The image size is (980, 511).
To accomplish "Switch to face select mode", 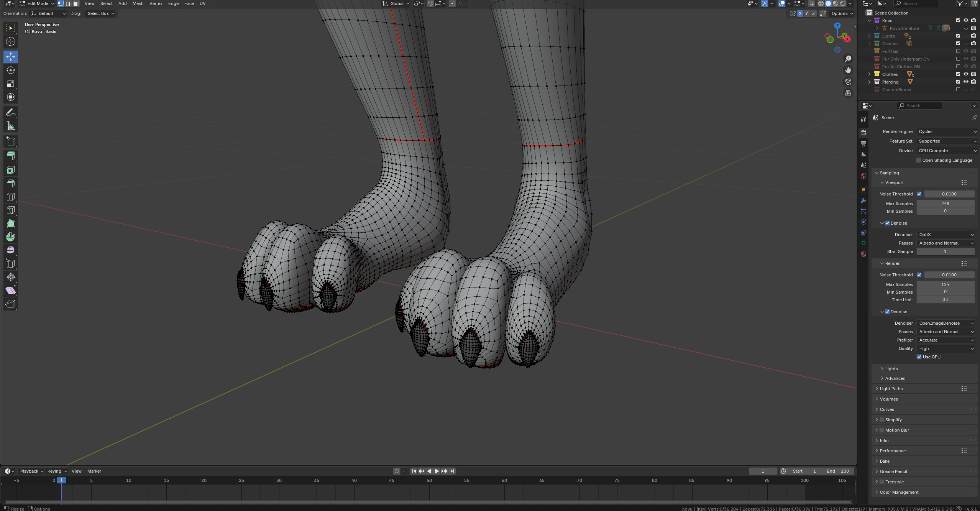I will point(76,3).
